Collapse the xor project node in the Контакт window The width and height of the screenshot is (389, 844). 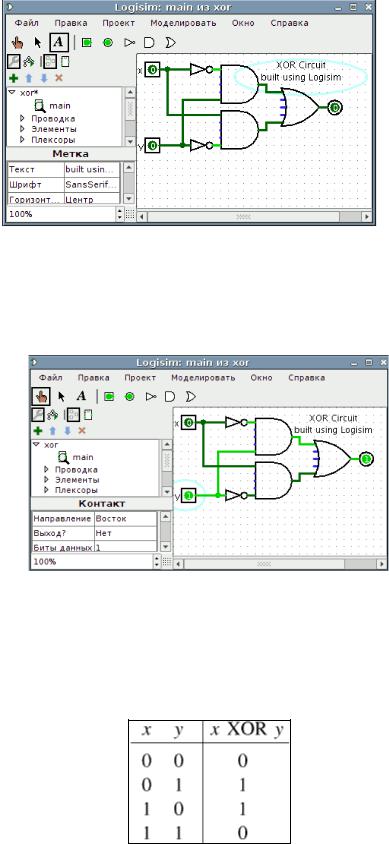click(x=36, y=445)
